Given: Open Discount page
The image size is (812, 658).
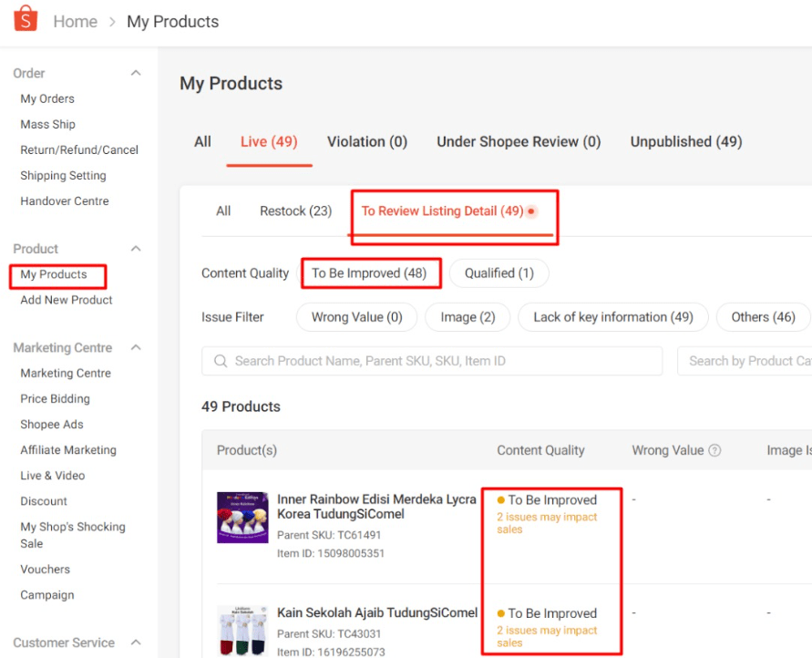Looking at the screenshot, I should 44,501.
